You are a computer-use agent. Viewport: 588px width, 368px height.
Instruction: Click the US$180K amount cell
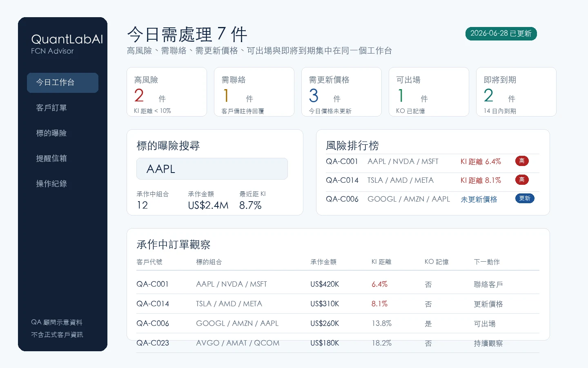point(325,343)
